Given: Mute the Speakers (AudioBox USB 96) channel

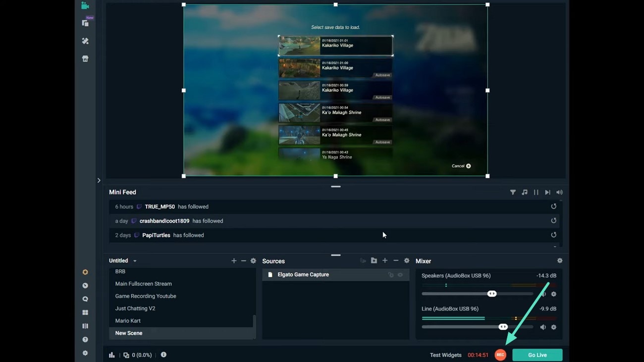Looking at the screenshot, I should (543, 294).
